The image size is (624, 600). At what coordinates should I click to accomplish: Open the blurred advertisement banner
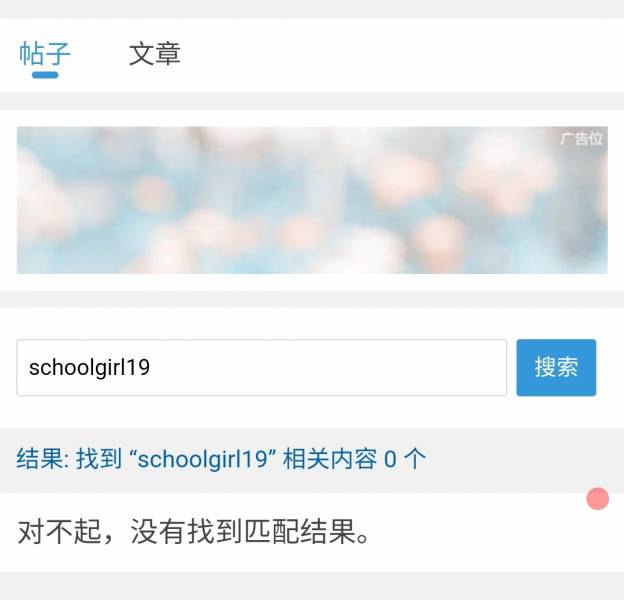312,200
